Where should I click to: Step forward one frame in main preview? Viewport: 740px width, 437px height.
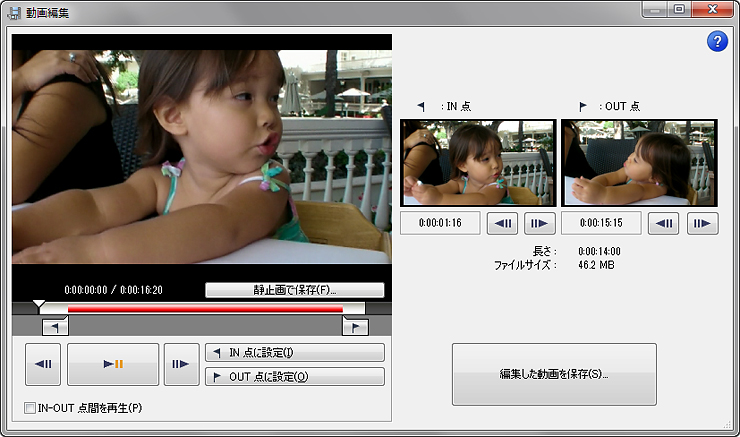[182, 364]
